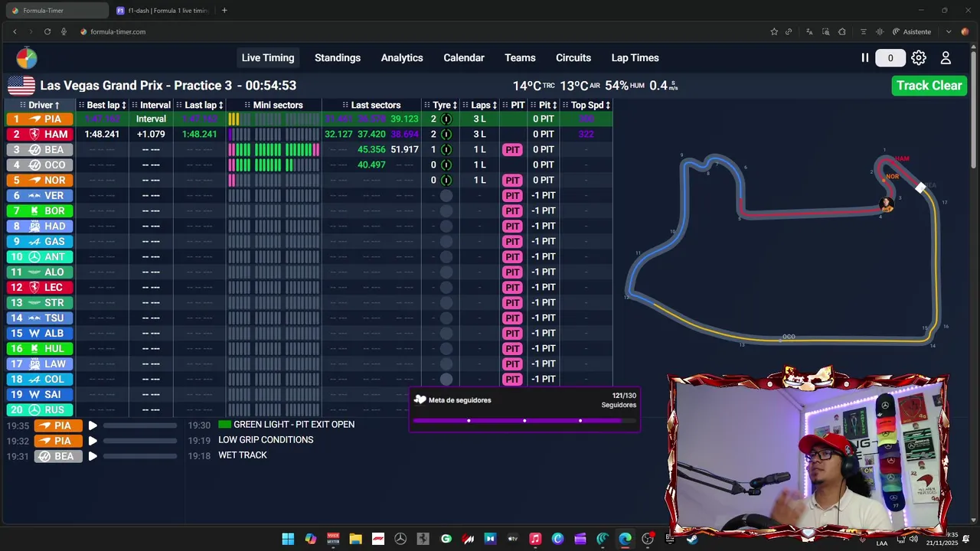
Task: Click HAM's best lap 1:48.241
Action: 102,134
